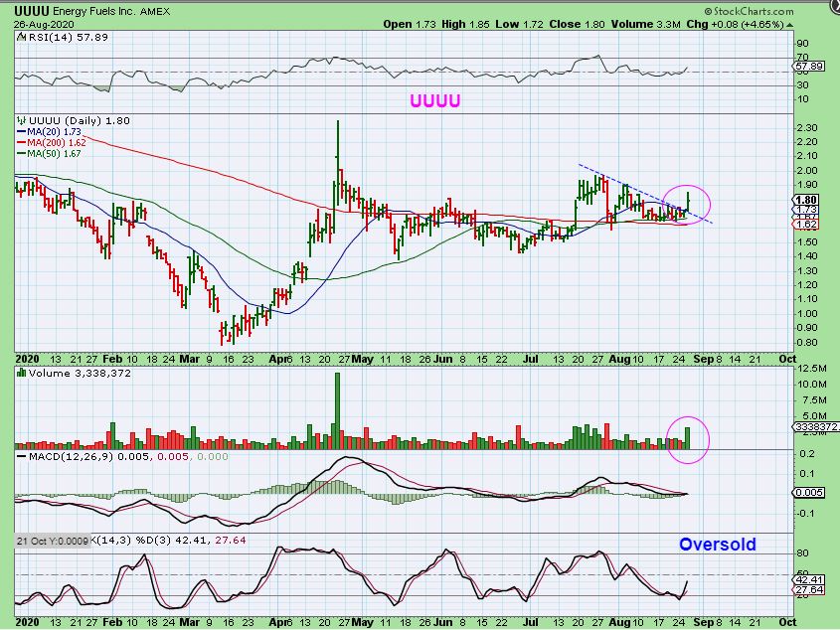840x630 pixels.
Task: Click the RSI indicator icon beside RSI(14)
Action: tap(22, 37)
